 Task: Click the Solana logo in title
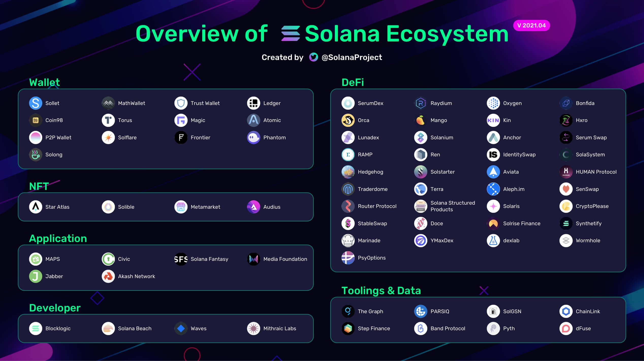pyautogui.click(x=291, y=34)
